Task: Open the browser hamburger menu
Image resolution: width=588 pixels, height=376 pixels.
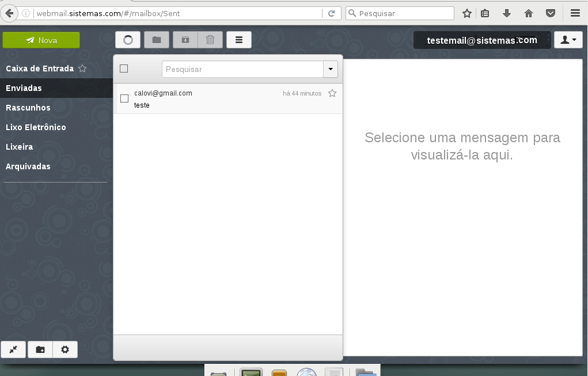Action: coord(575,13)
